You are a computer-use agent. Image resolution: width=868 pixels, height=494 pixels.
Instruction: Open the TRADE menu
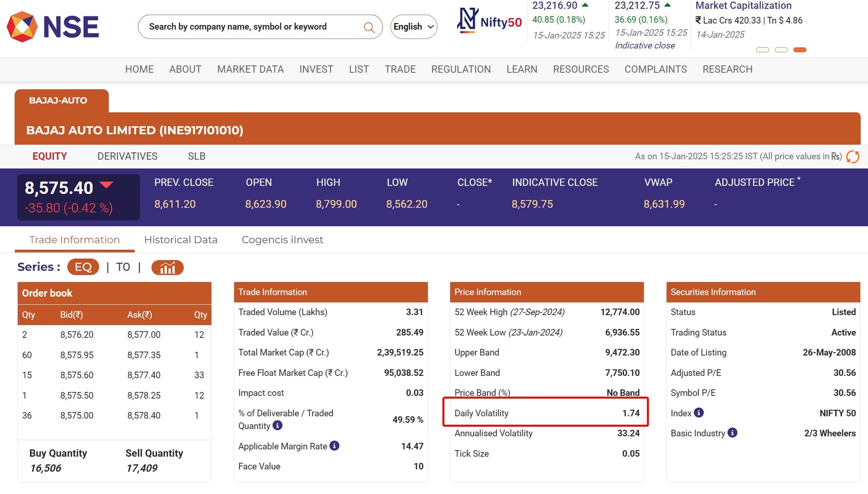coord(400,70)
